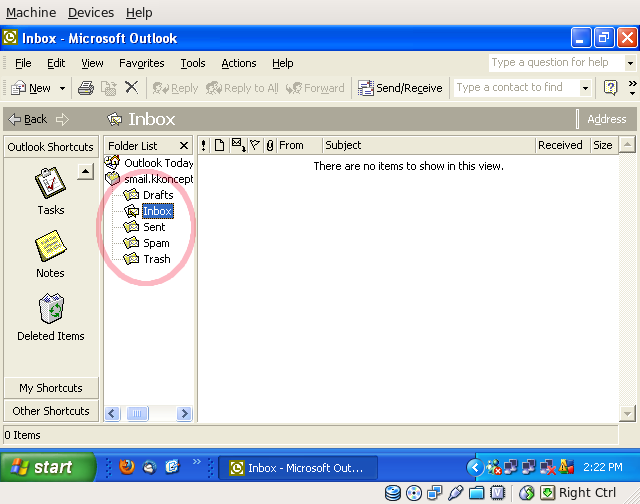Open the Outlook Help menu

pyautogui.click(x=282, y=63)
